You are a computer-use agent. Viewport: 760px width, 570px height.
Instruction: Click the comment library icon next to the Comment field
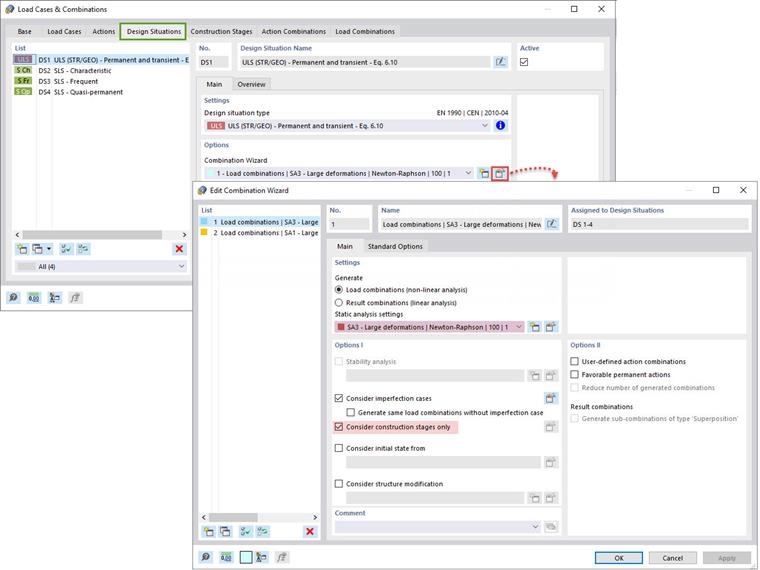pyautogui.click(x=551, y=526)
